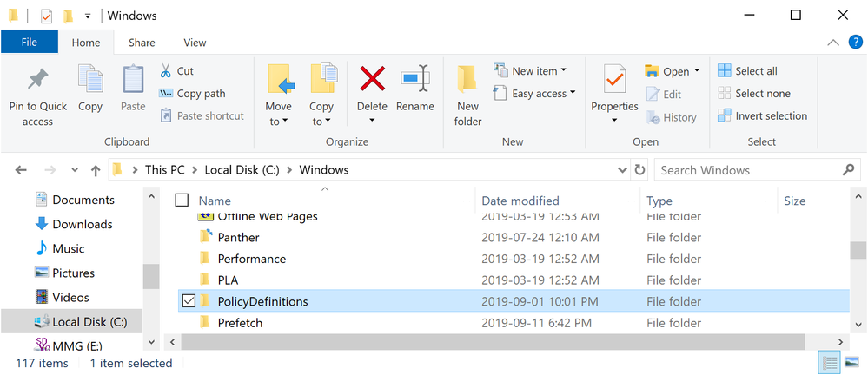Expand the New item dropdown
868x375 pixels.
[564, 70]
